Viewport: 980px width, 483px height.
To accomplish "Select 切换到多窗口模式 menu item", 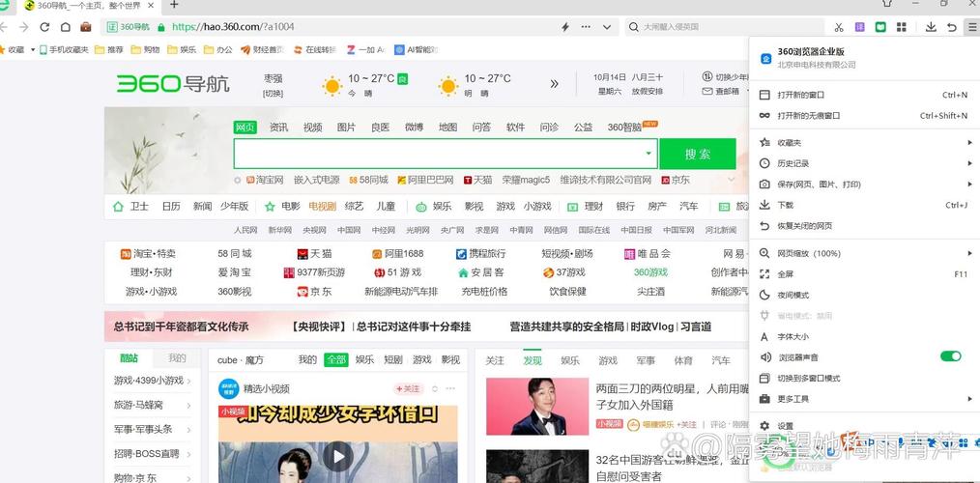I will (864, 378).
